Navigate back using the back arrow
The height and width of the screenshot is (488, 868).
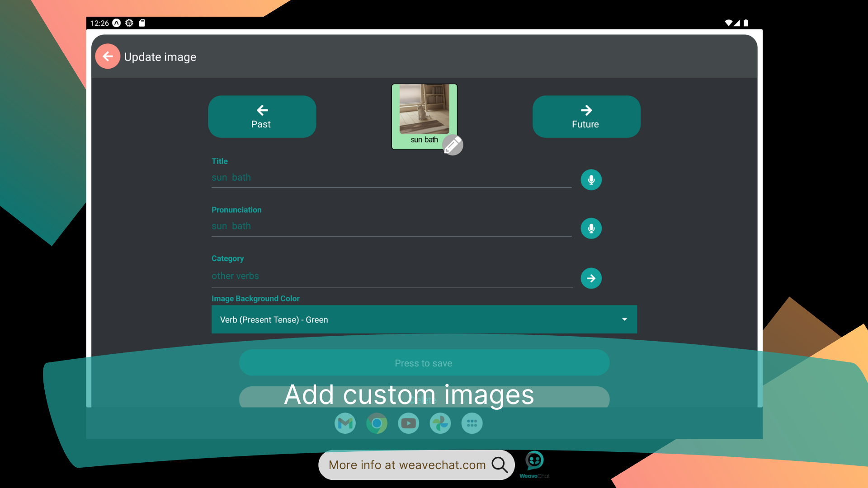pyautogui.click(x=108, y=56)
